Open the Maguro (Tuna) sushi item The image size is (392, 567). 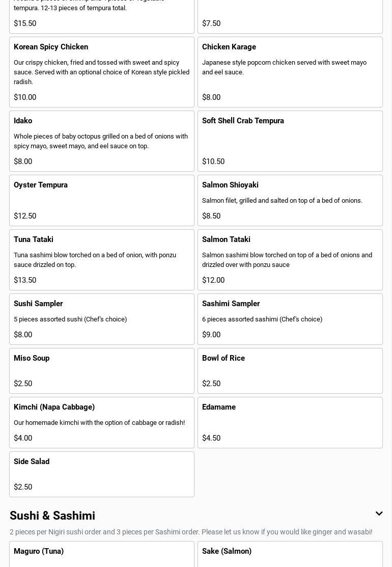[x=102, y=554]
